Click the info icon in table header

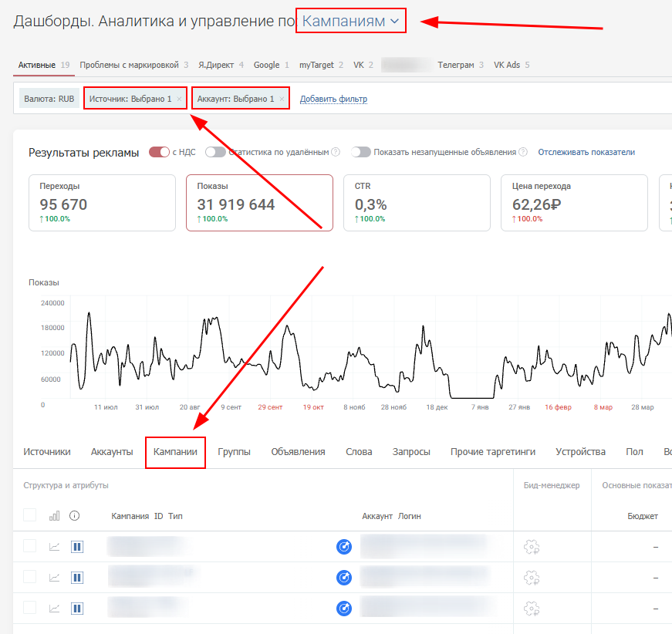coord(75,516)
